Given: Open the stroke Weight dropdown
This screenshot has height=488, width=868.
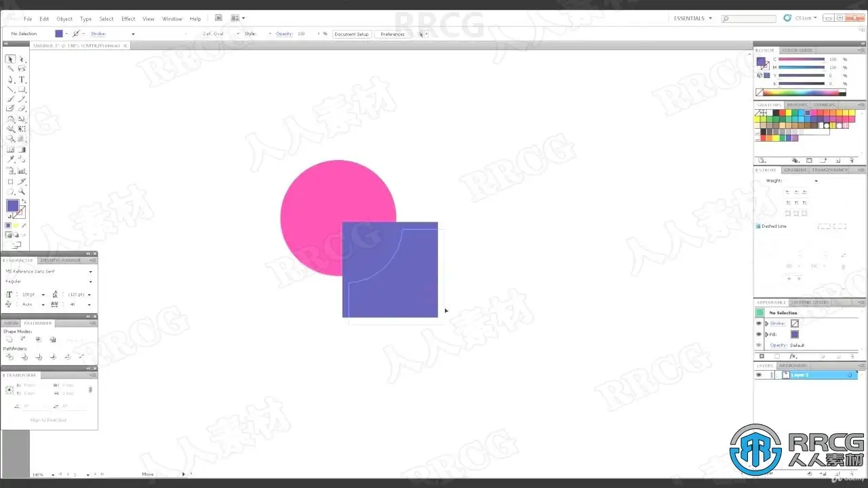Looking at the screenshot, I should point(816,181).
